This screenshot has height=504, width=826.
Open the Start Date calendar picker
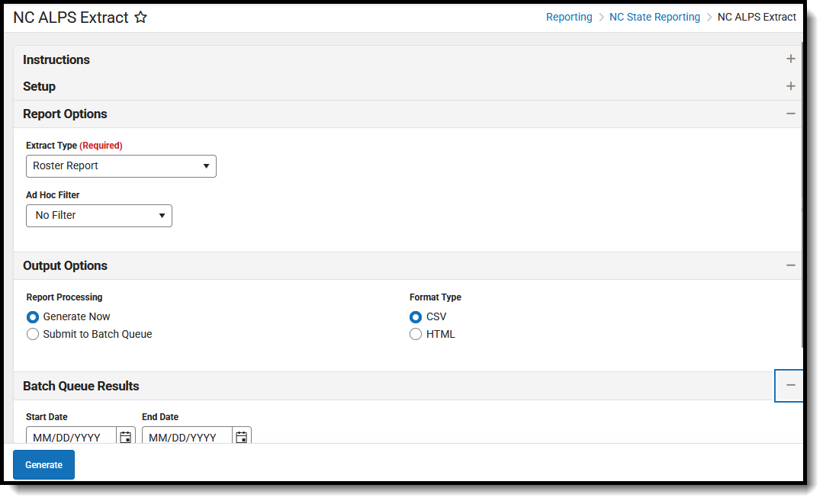tap(126, 437)
